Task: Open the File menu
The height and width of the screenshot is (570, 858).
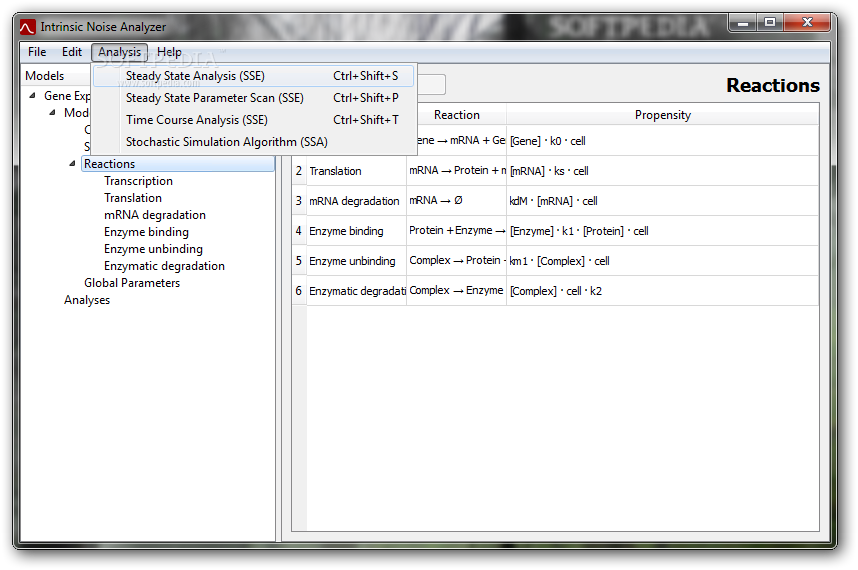Action: pyautogui.click(x=37, y=52)
